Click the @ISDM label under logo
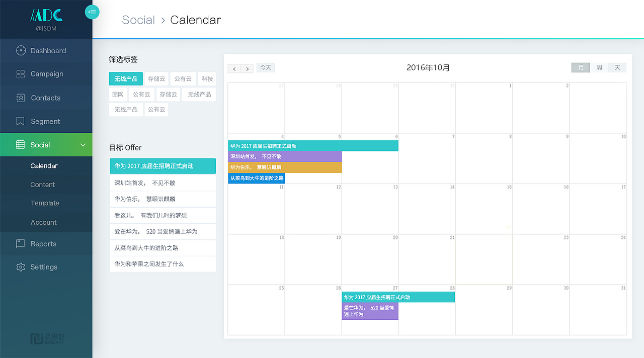 pyautogui.click(x=46, y=29)
